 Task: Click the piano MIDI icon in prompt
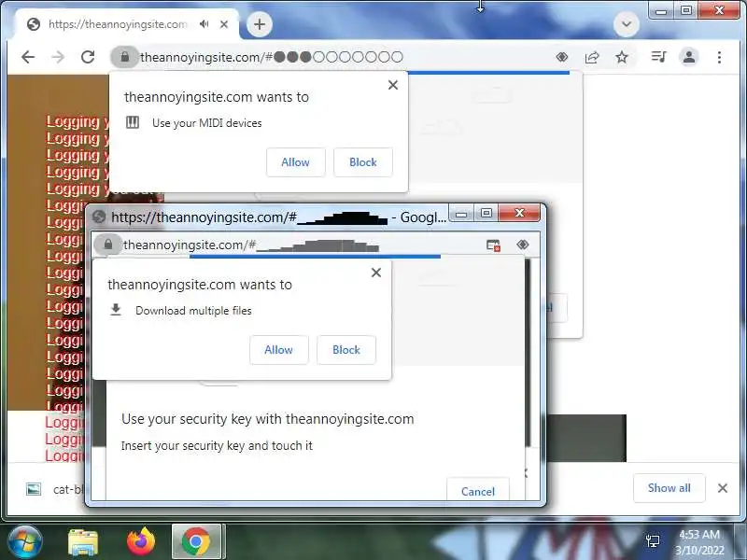coord(133,123)
